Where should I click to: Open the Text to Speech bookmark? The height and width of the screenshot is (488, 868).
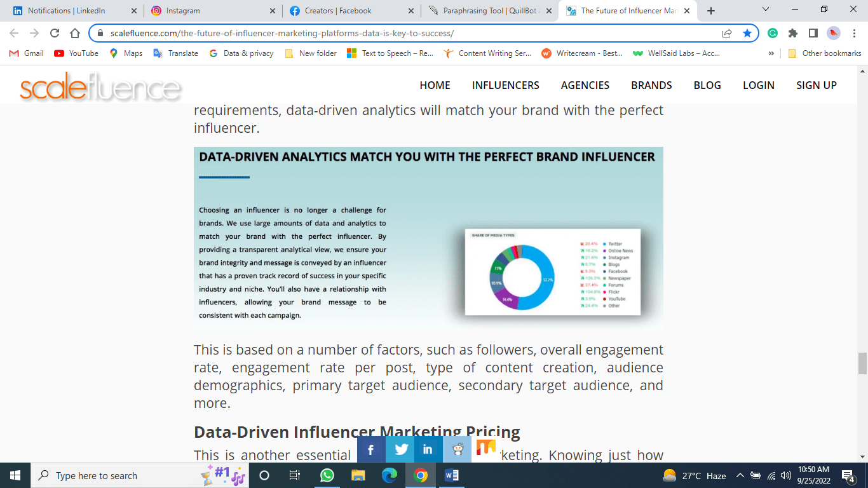point(390,53)
